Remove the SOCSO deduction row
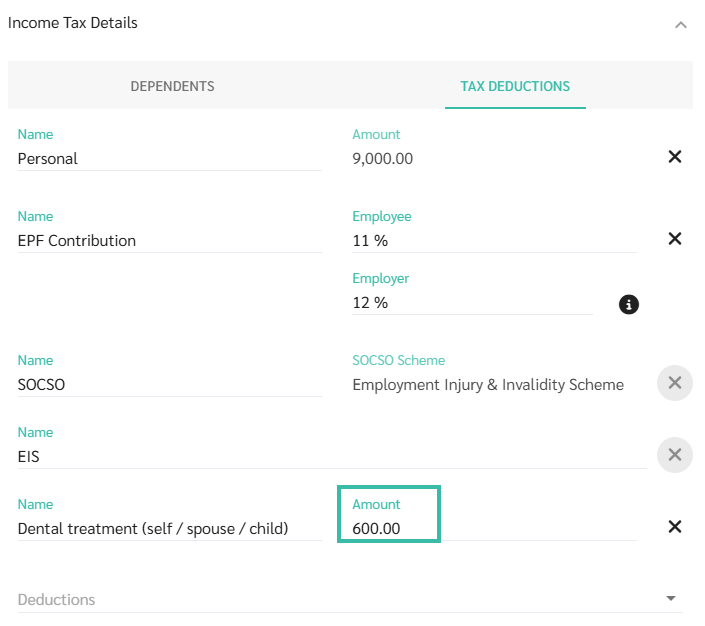The image size is (705, 626). tap(674, 383)
